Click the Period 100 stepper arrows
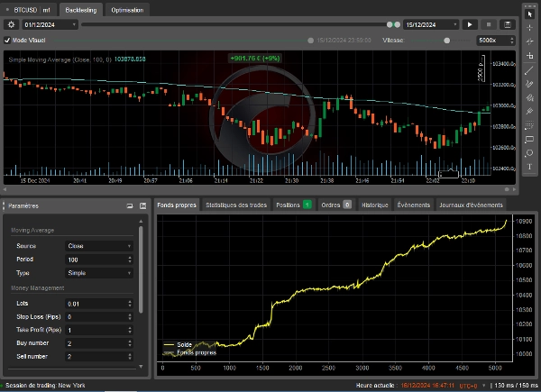This screenshot has width=541, height=392. pos(130,260)
